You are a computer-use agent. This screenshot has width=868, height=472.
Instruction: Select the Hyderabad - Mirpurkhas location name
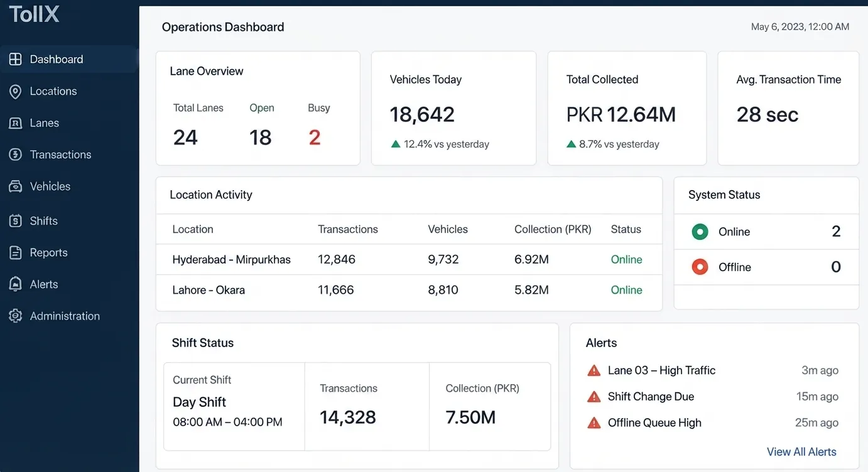click(x=232, y=260)
